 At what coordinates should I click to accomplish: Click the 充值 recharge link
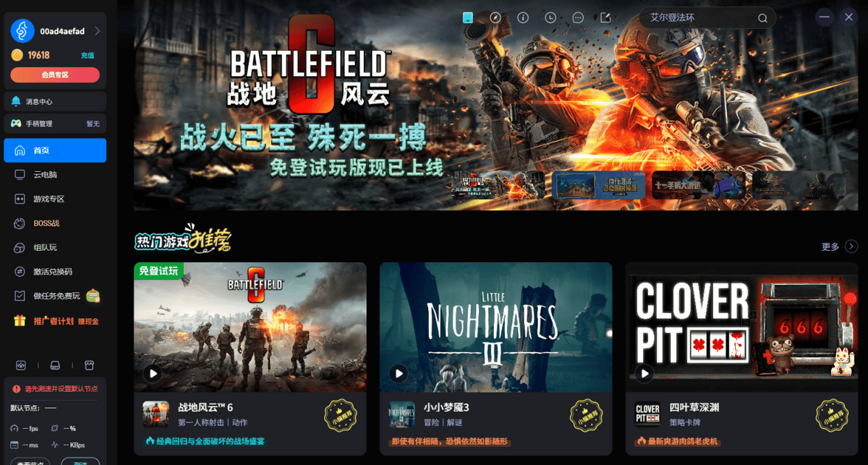point(88,56)
